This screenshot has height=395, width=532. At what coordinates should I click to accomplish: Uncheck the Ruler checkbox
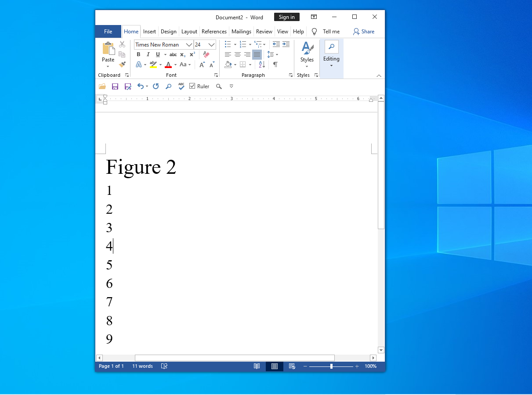pyautogui.click(x=192, y=86)
